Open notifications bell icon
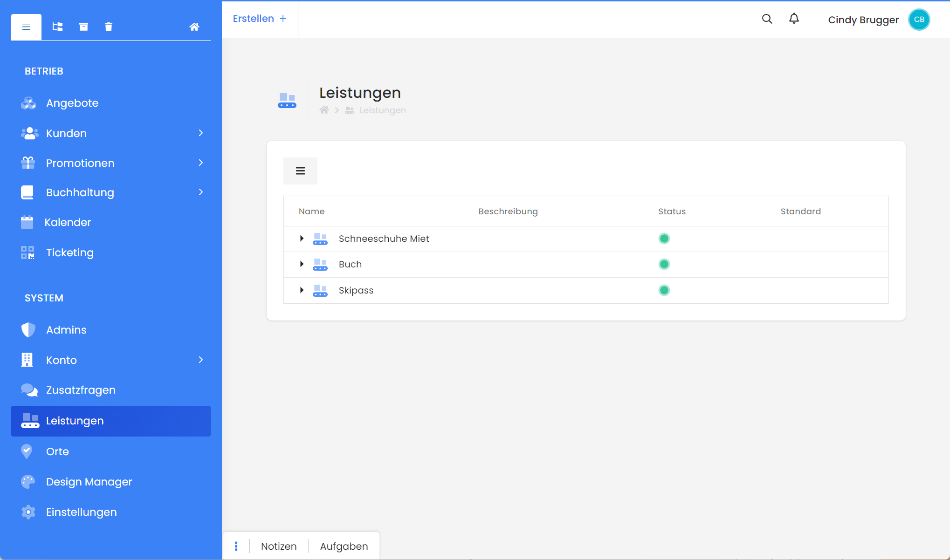 coord(794,19)
